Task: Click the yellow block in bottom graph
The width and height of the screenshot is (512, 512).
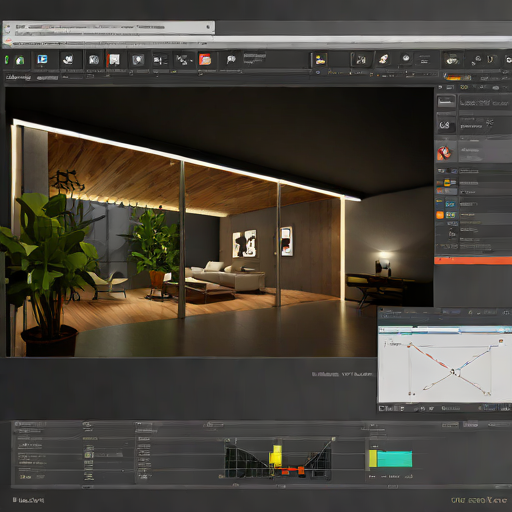Action: [276, 455]
